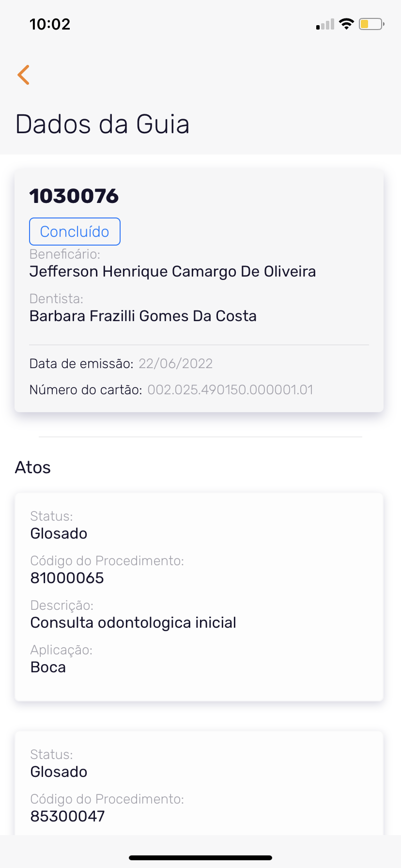This screenshot has width=401, height=868.
Task: Tap the Boca application value
Action: (x=48, y=667)
